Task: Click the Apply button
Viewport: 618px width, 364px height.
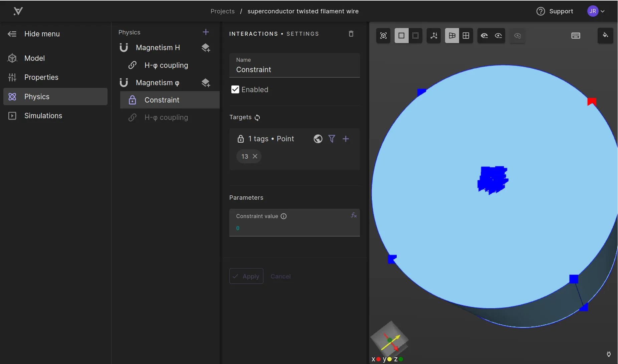Action: 246,276
